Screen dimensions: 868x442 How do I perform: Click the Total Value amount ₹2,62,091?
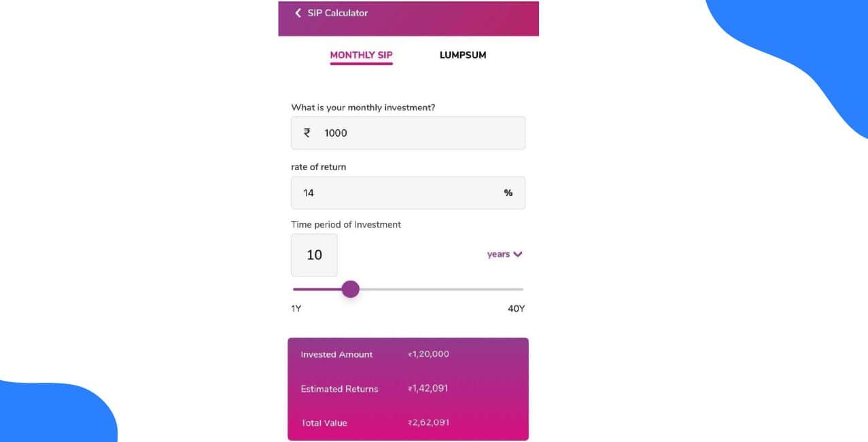pos(428,422)
